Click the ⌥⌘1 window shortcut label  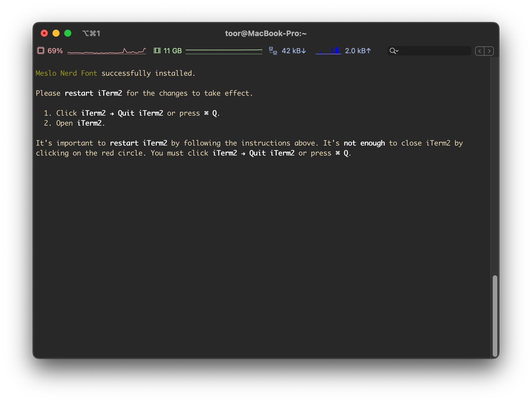tap(91, 33)
